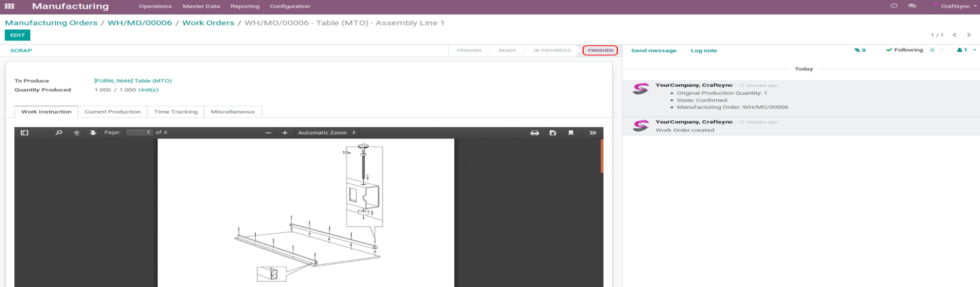The height and width of the screenshot is (287, 980).
Task: Print the work instruction PDF
Action: click(x=534, y=133)
